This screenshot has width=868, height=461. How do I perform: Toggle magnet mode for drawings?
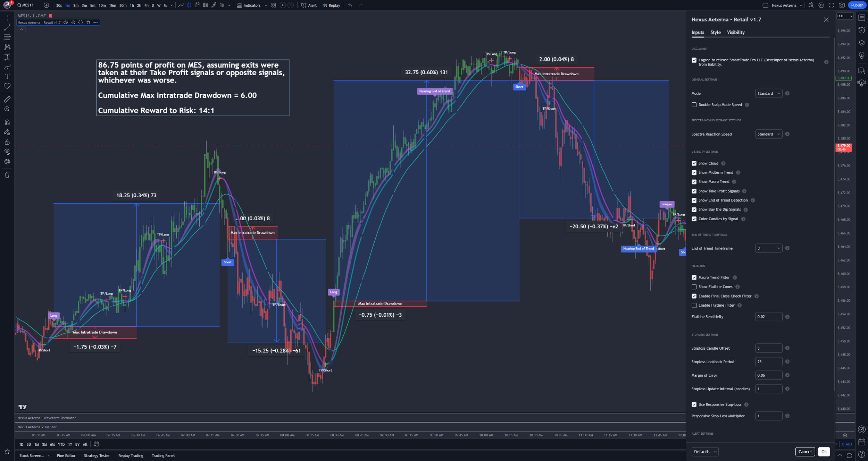7,122
